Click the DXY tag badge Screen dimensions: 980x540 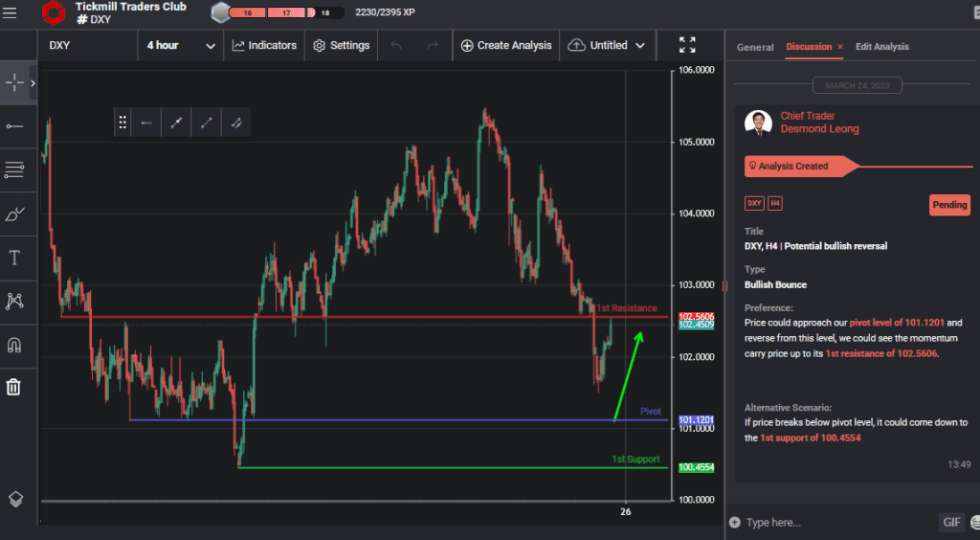pos(754,204)
